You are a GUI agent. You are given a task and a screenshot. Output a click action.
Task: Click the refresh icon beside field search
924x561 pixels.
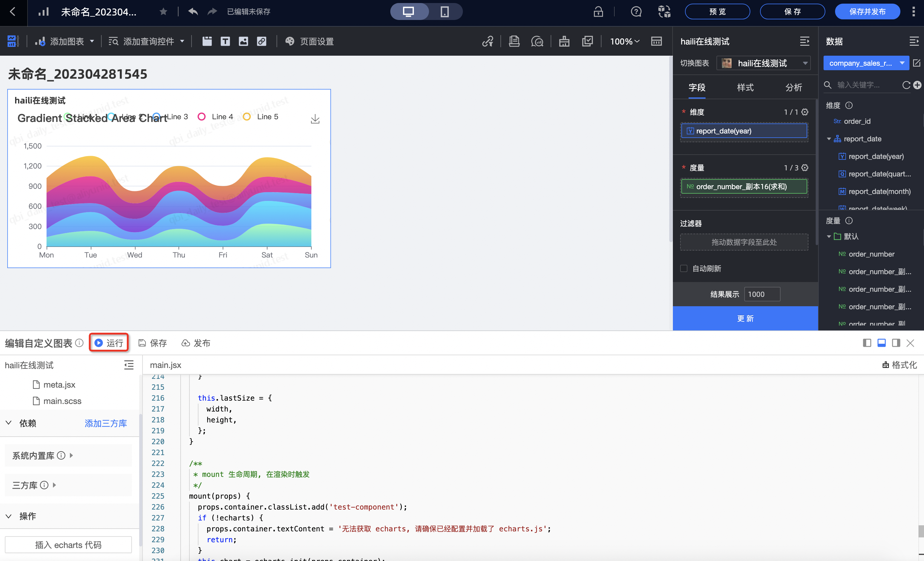click(906, 85)
